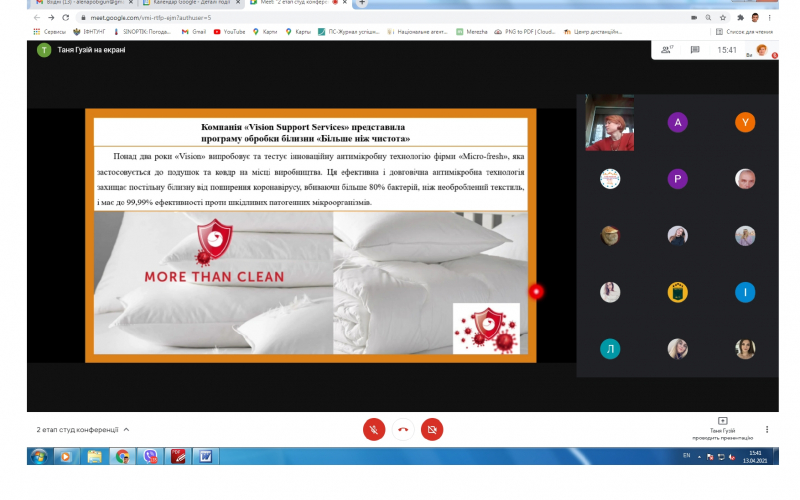Select the blue 'I' participant avatar
The width and height of the screenshot is (800, 500).
point(745,292)
